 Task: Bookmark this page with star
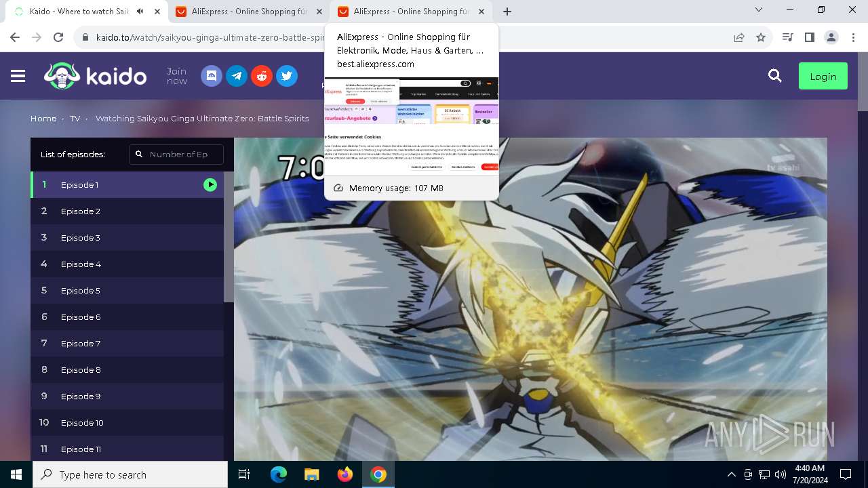pyautogui.click(x=761, y=37)
